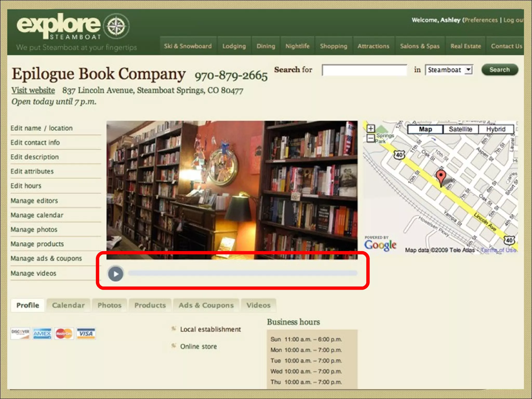Open the Steamboat location dropdown

point(449,70)
